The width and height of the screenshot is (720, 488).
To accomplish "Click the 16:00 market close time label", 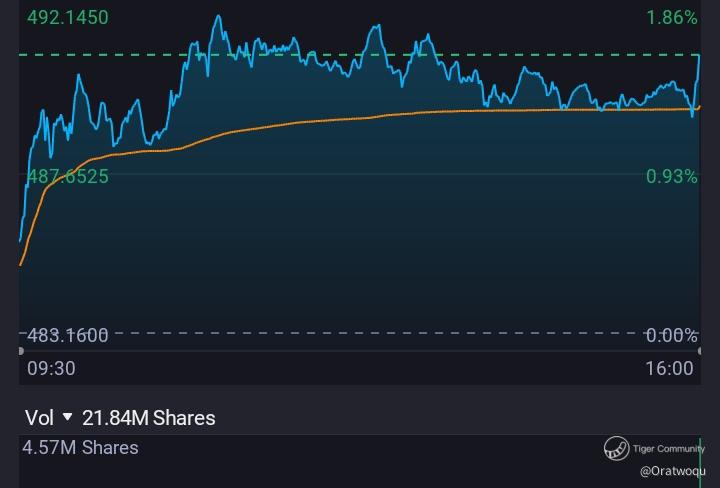I will pyautogui.click(x=669, y=369).
